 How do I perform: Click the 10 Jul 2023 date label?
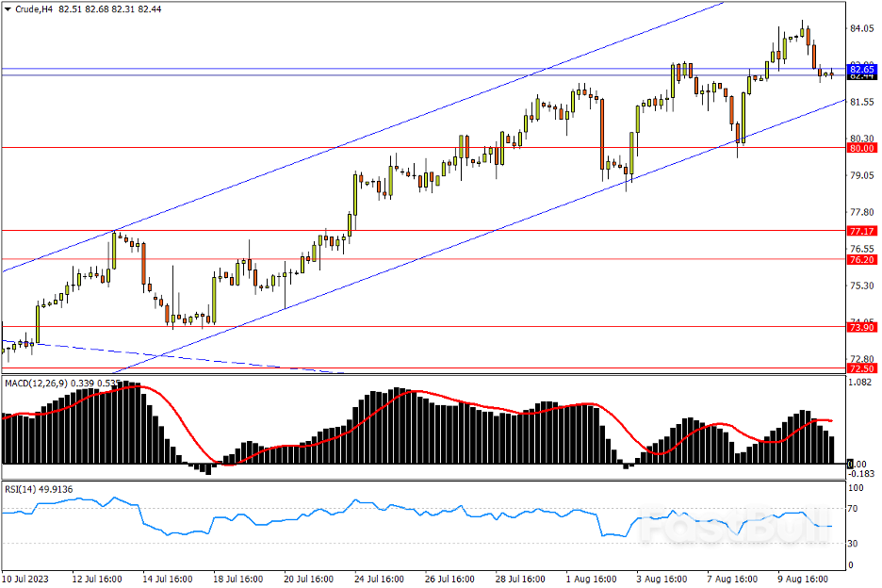coord(26,579)
